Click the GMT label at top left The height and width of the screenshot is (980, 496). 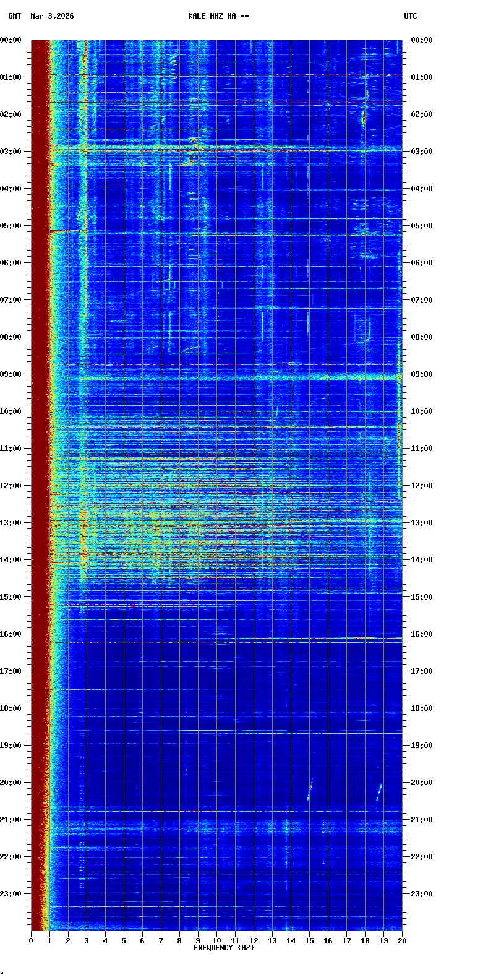[x=14, y=16]
